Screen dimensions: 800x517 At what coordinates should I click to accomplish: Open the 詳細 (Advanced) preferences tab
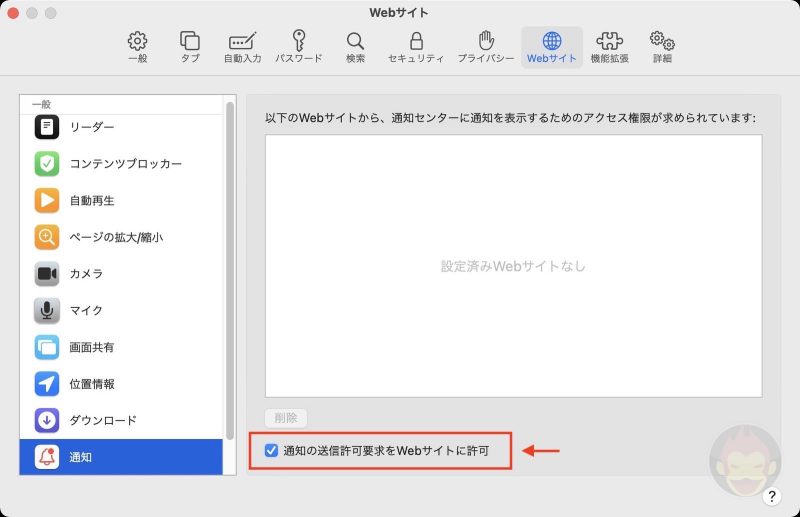(662, 47)
